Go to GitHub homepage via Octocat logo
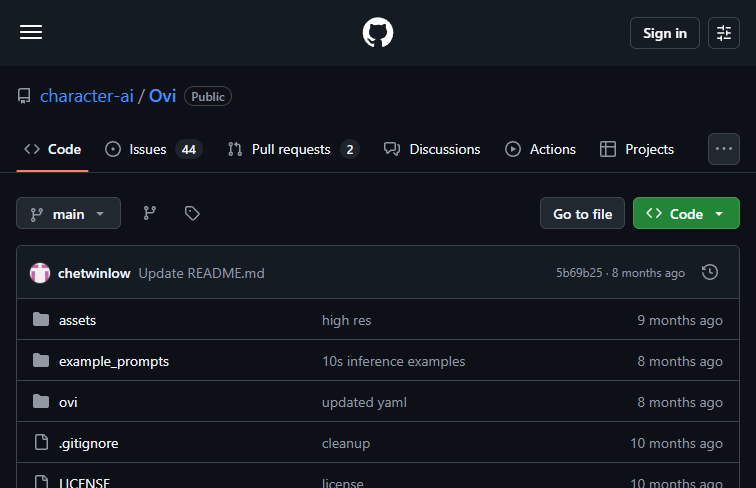Screen dimensions: 756x488 tap(378, 33)
